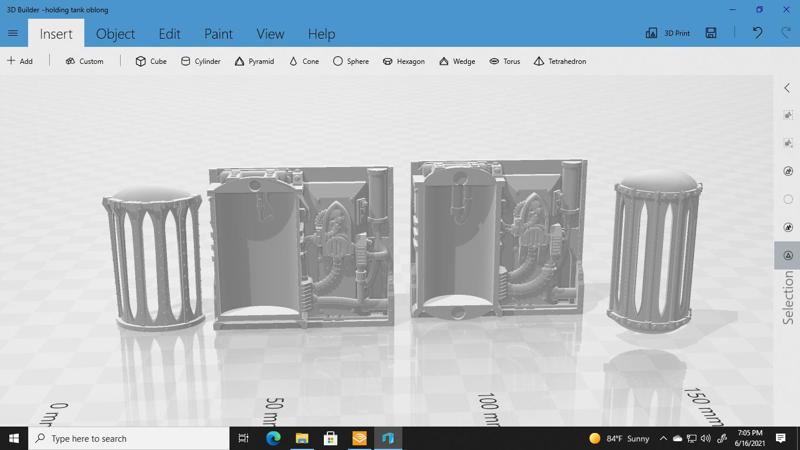Open the orange app icon on taskbar
This screenshot has width=800, height=450.
point(359,438)
